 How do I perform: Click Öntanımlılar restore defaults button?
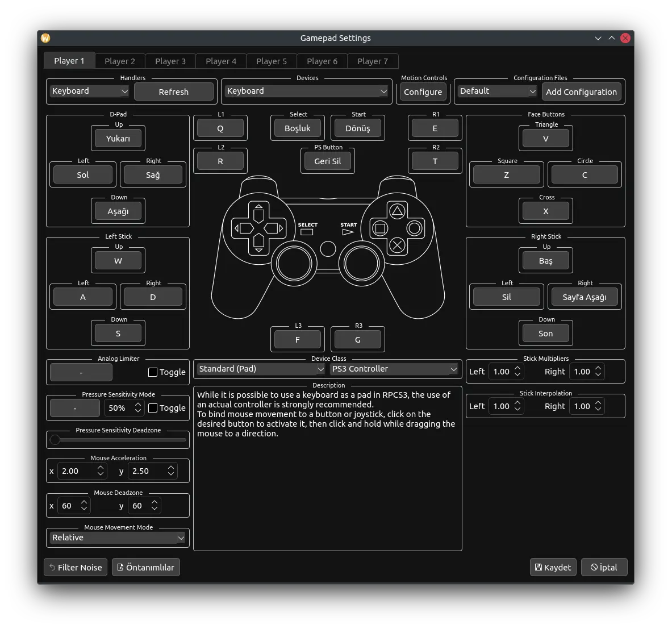pyautogui.click(x=146, y=567)
